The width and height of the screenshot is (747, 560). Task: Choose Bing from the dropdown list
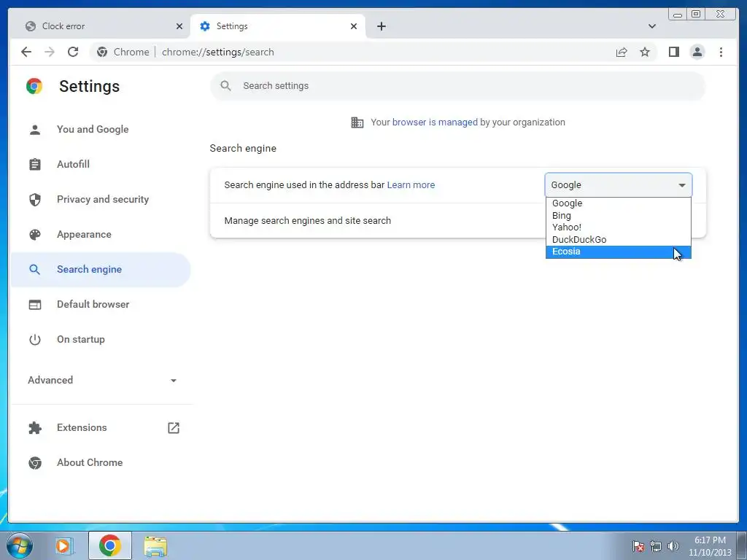(x=619, y=215)
